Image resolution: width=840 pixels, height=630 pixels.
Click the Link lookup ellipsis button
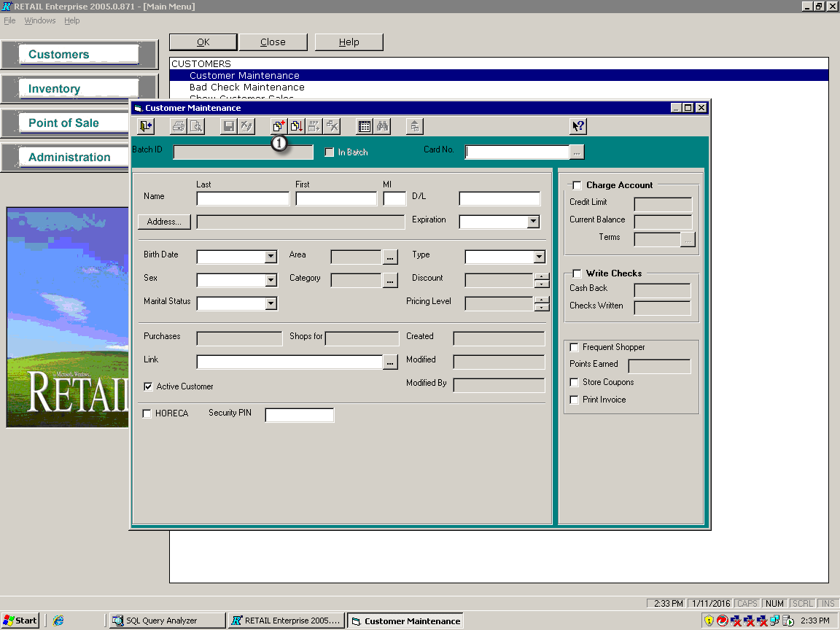tap(390, 362)
